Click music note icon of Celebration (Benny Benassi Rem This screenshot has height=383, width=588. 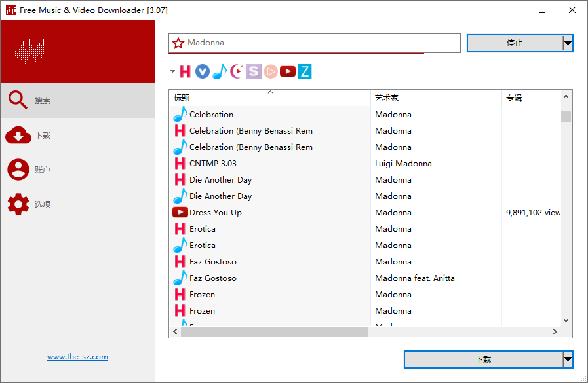[180, 147]
